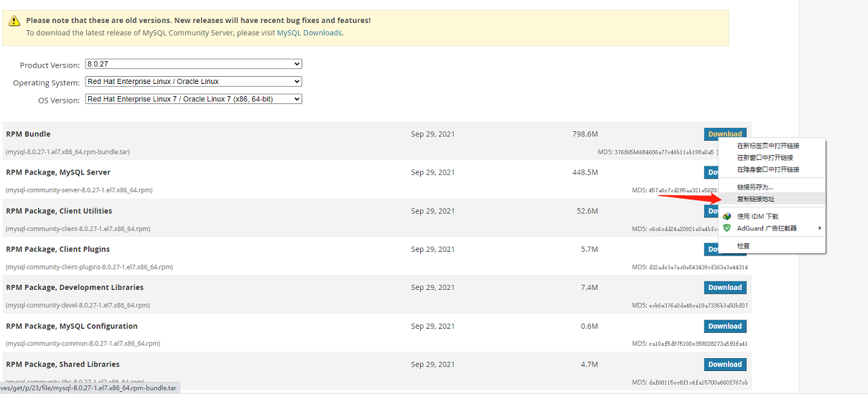The height and width of the screenshot is (394, 868).
Task: Click the yellow warning triangle icon
Action: (14, 22)
